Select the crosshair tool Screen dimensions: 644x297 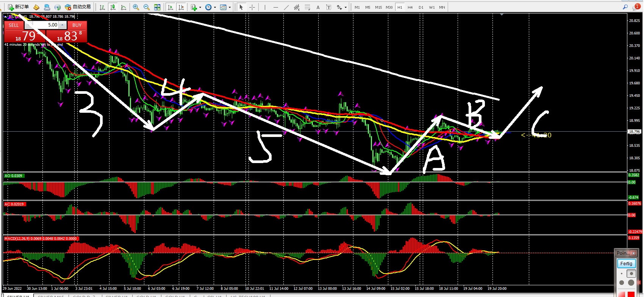point(252,7)
